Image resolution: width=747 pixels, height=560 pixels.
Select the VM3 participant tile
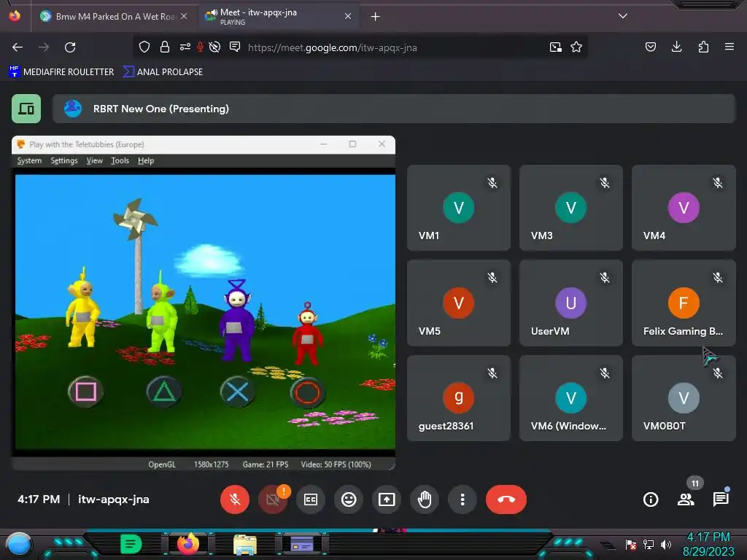(570, 208)
